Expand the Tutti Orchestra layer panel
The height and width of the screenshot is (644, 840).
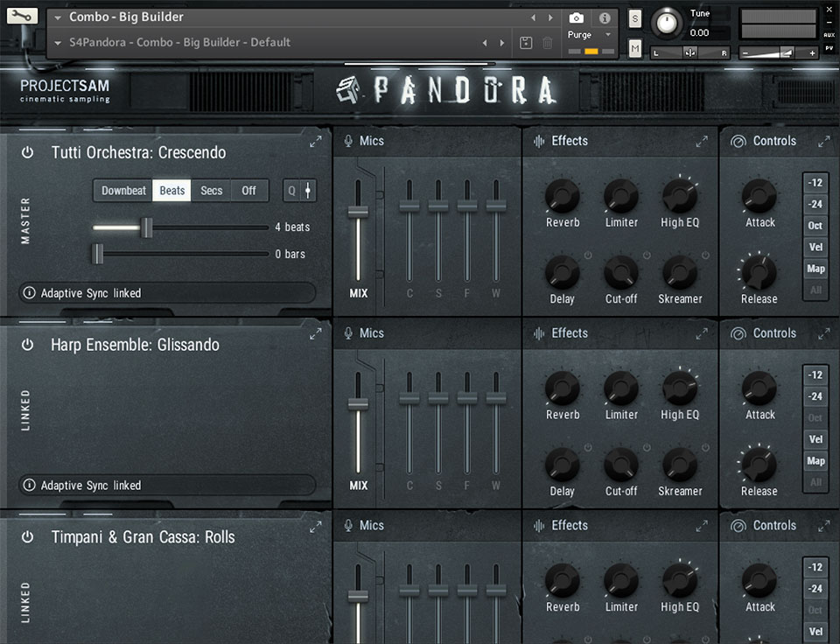pyautogui.click(x=316, y=142)
